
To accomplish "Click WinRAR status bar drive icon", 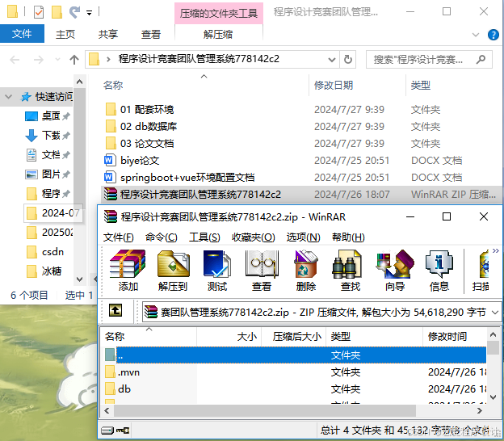I will (107, 430).
